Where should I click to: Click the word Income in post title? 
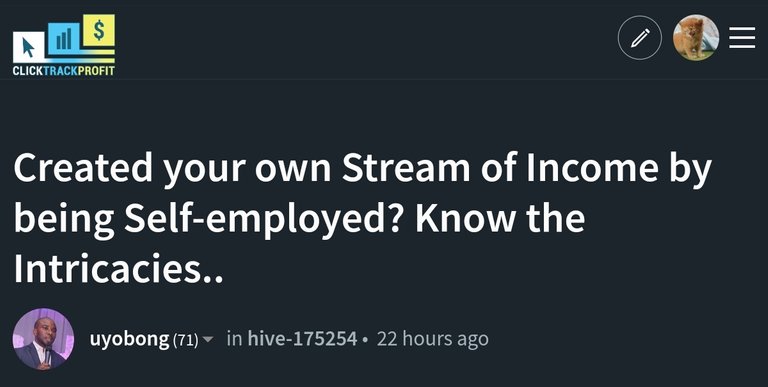pos(592,168)
